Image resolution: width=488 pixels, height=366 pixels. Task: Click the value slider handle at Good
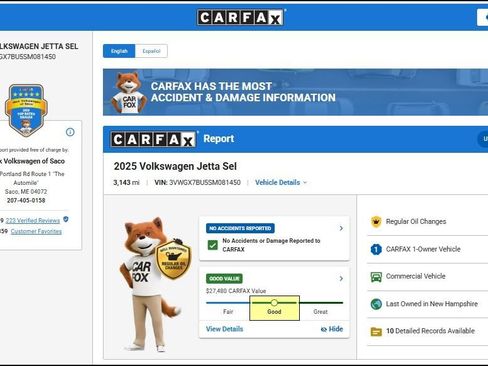pyautogui.click(x=274, y=303)
